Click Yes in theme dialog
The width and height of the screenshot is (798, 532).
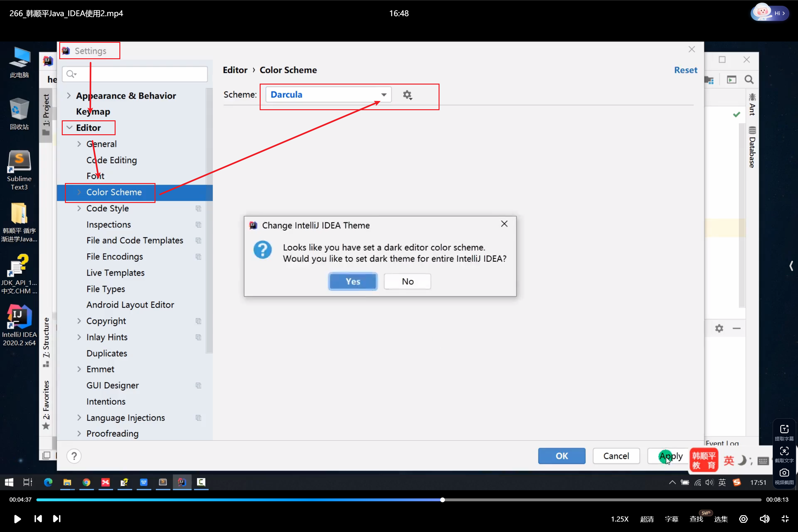pyautogui.click(x=352, y=281)
